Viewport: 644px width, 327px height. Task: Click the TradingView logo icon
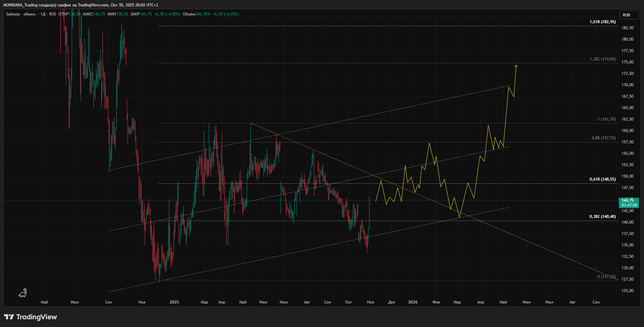pos(9,317)
